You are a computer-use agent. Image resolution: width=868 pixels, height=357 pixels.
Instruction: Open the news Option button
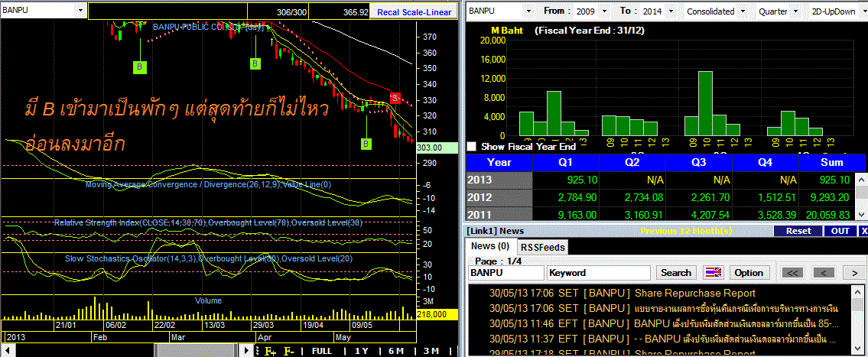749,272
